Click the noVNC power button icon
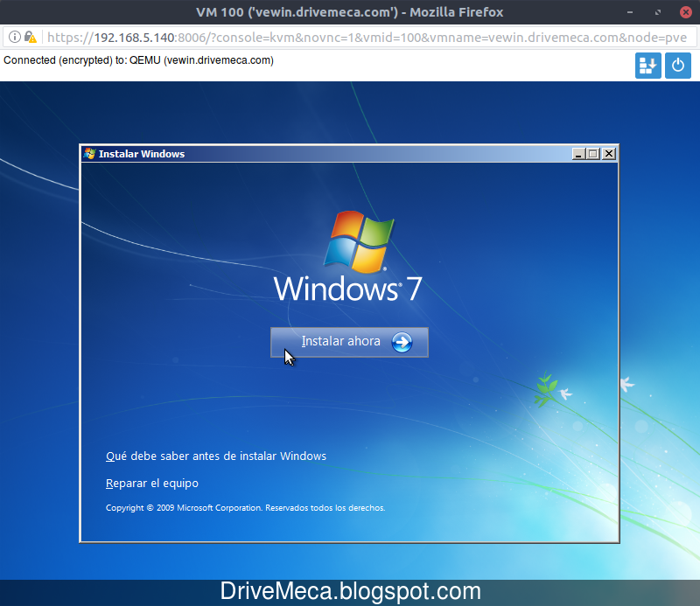Screen dimensions: 700x606 click(677, 66)
